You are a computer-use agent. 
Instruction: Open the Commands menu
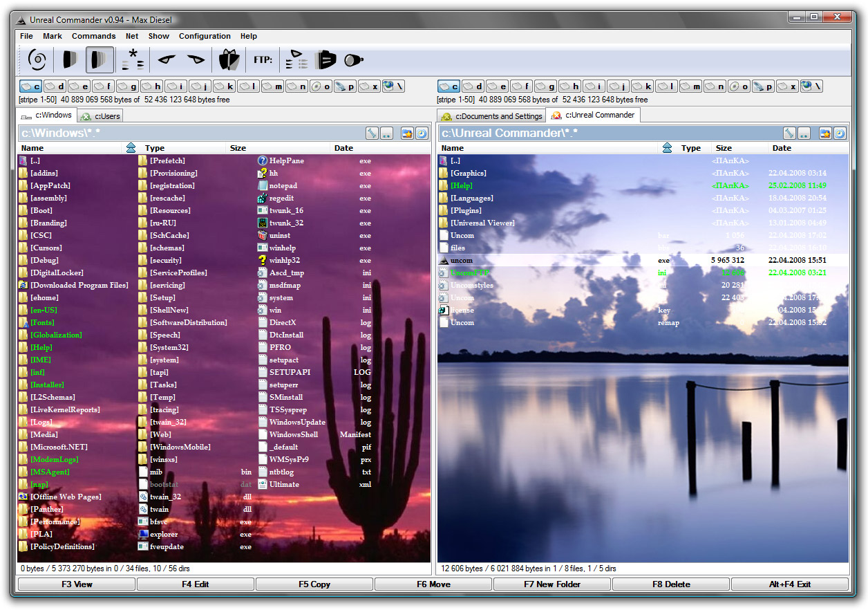(x=93, y=36)
